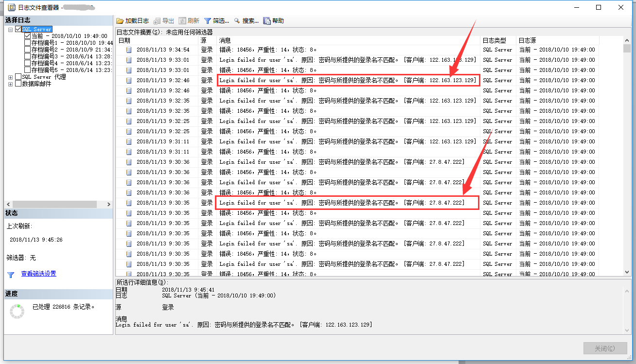Click the row icon of 9:33:01 Login failed entry
Image resolution: width=636 pixels, height=364 pixels.
coord(129,60)
